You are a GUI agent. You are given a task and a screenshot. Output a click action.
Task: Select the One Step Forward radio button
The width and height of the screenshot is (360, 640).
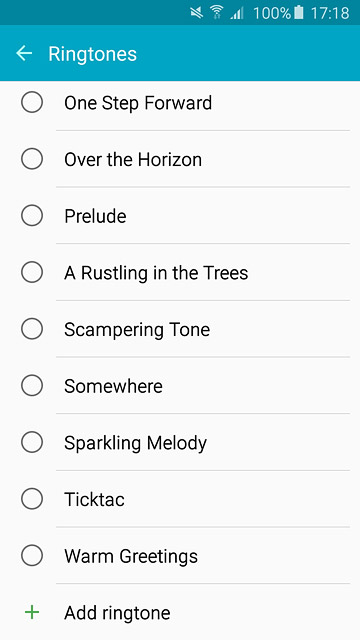(32, 102)
